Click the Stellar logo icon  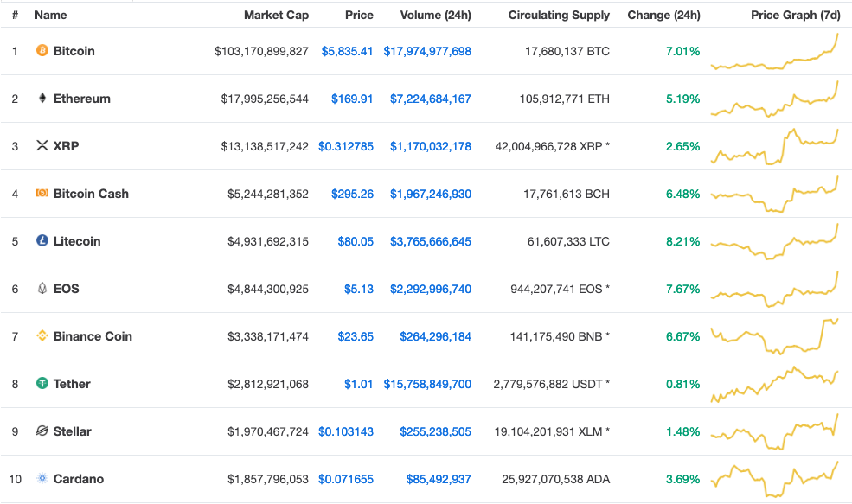click(x=42, y=431)
